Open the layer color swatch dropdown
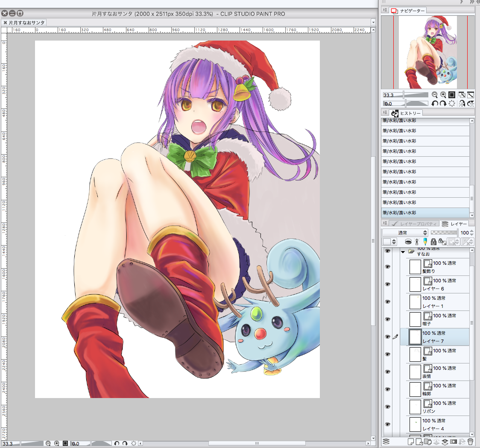Viewport: 480px width, 448px height. tap(390, 242)
